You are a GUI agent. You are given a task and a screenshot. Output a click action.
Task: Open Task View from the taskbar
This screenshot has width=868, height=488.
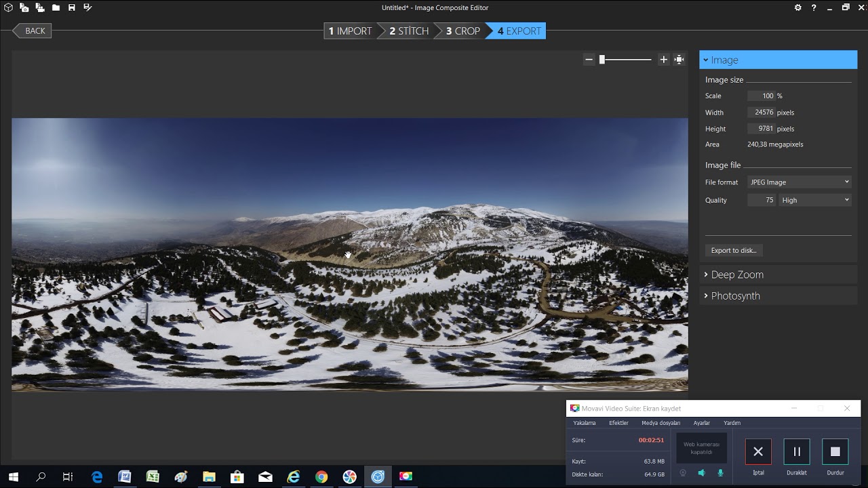pos(68,476)
